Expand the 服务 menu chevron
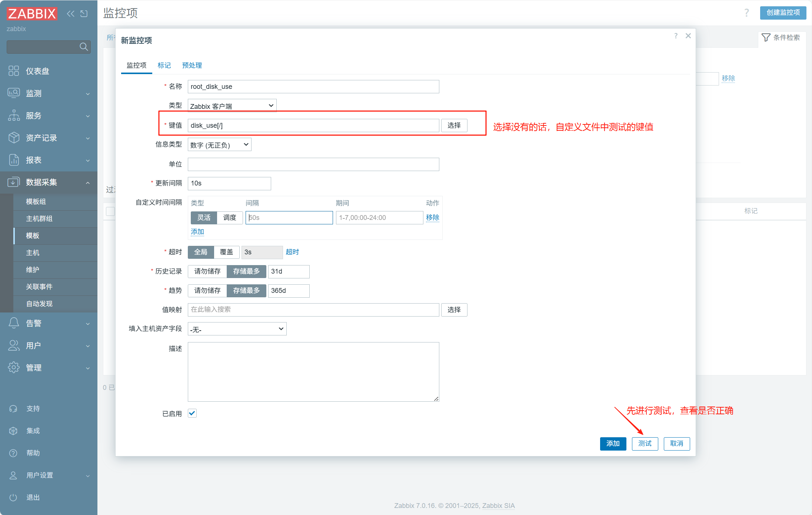Screen dimensions: 812x515 pos(88,116)
